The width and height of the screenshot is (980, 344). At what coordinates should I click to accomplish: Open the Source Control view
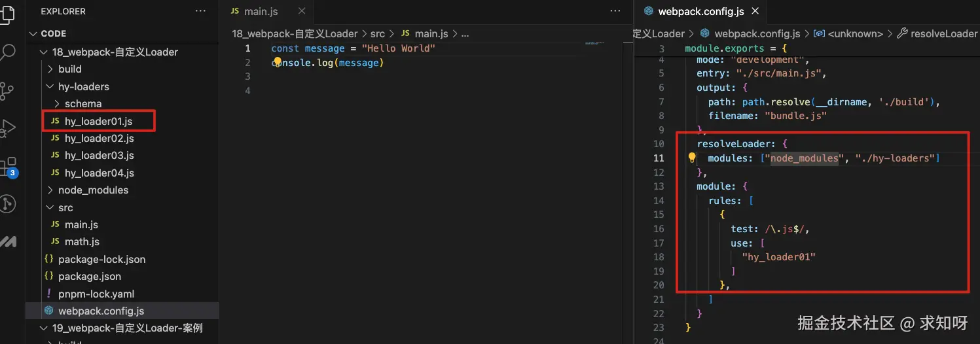pyautogui.click(x=7, y=90)
